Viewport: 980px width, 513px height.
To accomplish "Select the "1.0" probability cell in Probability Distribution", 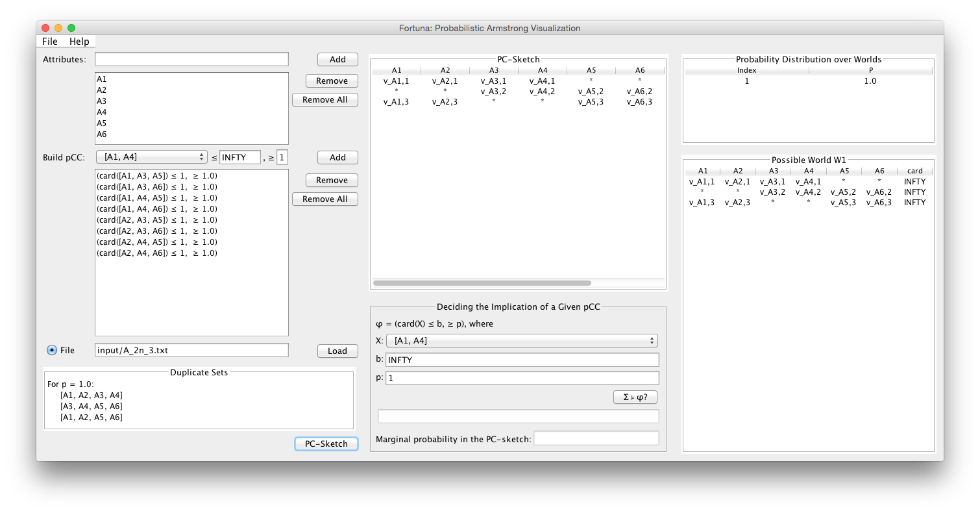I will [x=870, y=81].
